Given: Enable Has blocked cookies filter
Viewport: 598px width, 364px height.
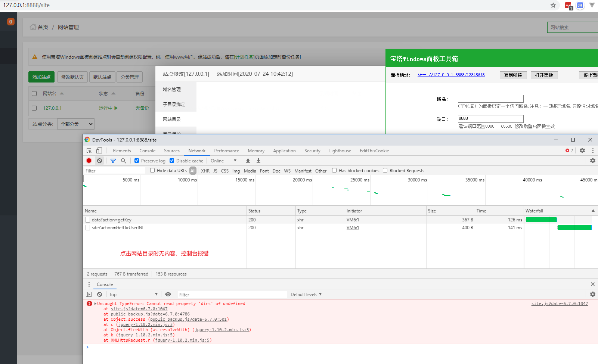Looking at the screenshot, I should 334,170.
